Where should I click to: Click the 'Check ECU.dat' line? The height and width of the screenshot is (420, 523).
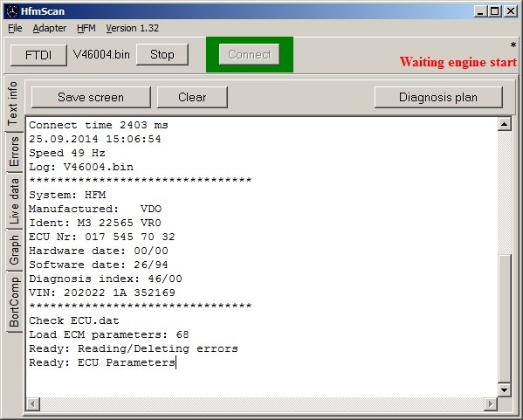[x=74, y=321]
